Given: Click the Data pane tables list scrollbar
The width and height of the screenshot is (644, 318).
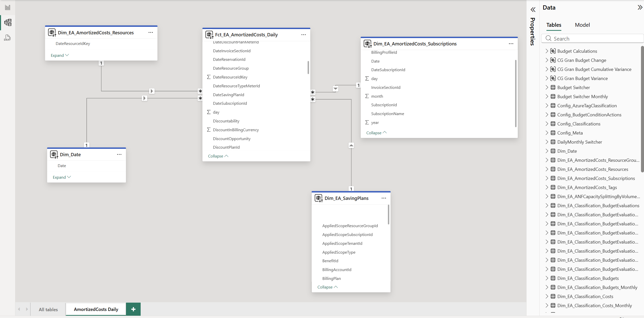Looking at the screenshot, I should click(642, 109).
